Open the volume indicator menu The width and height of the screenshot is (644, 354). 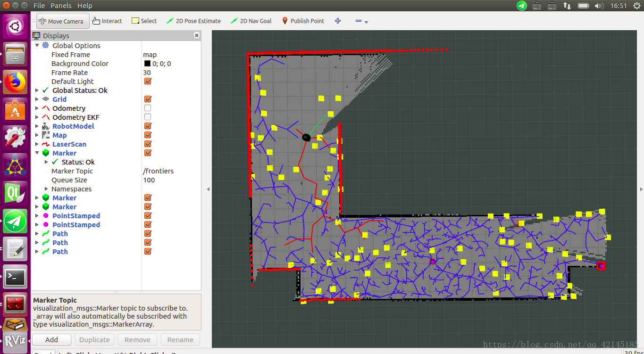pyautogui.click(x=599, y=6)
